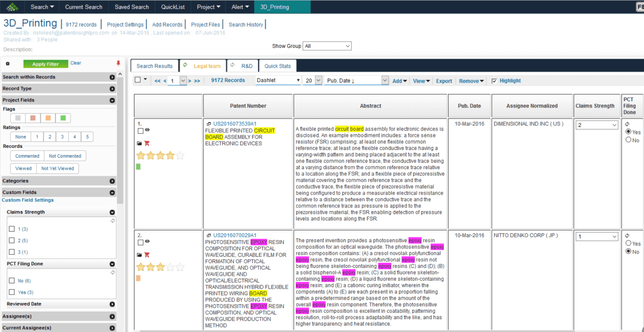Click the Export link

click(444, 81)
